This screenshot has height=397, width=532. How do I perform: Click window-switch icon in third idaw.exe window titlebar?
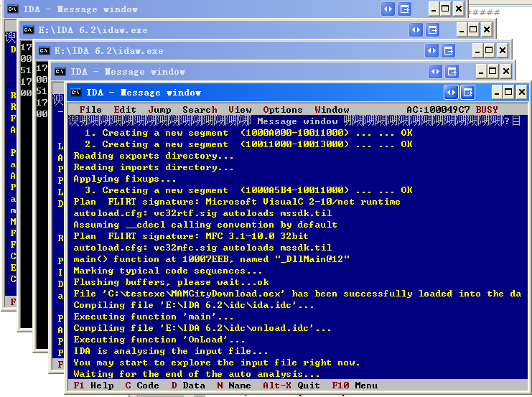coord(449,51)
